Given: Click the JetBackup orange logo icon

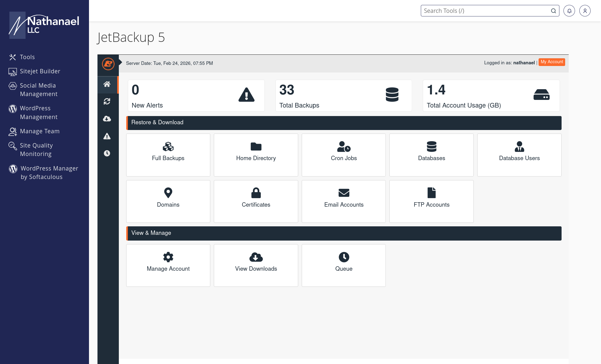Looking at the screenshot, I should tap(108, 64).
